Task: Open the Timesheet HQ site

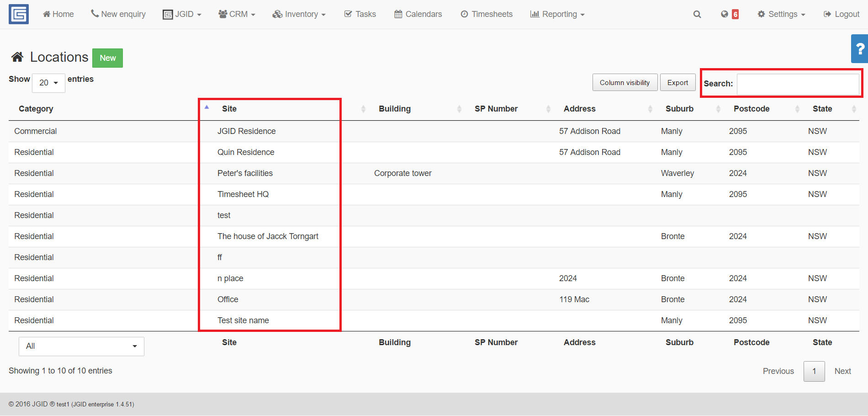Action: tap(243, 194)
